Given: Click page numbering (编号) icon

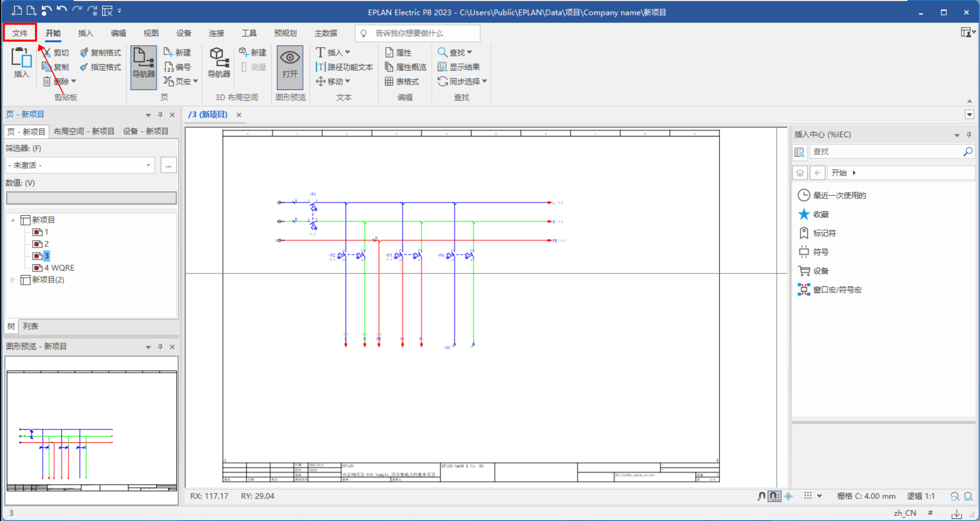Looking at the screenshot, I should [169, 67].
